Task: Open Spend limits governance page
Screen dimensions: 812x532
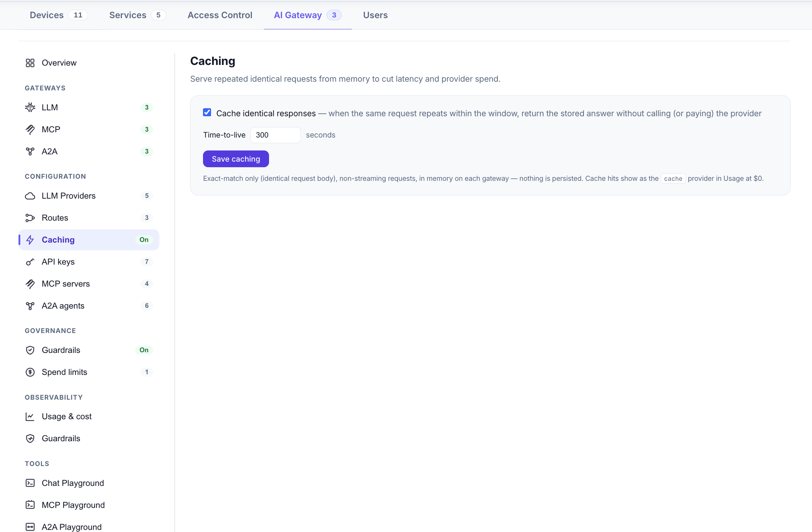Action: click(x=89, y=372)
